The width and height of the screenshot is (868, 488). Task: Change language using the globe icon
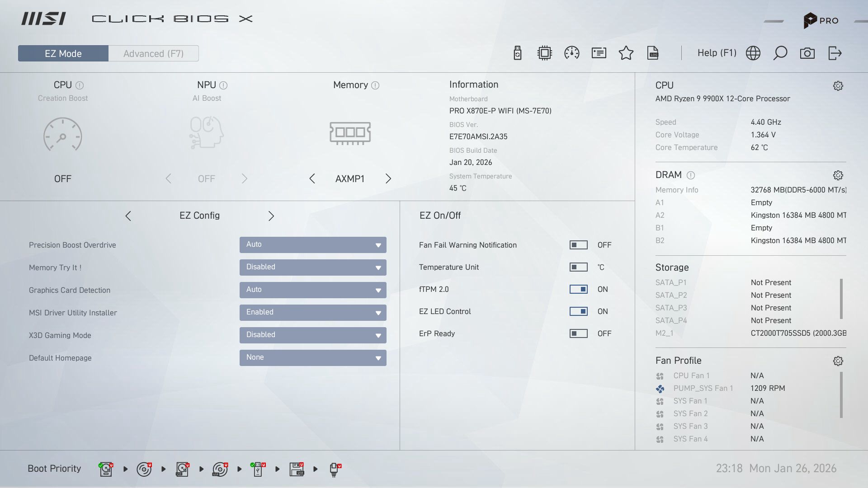(x=753, y=53)
